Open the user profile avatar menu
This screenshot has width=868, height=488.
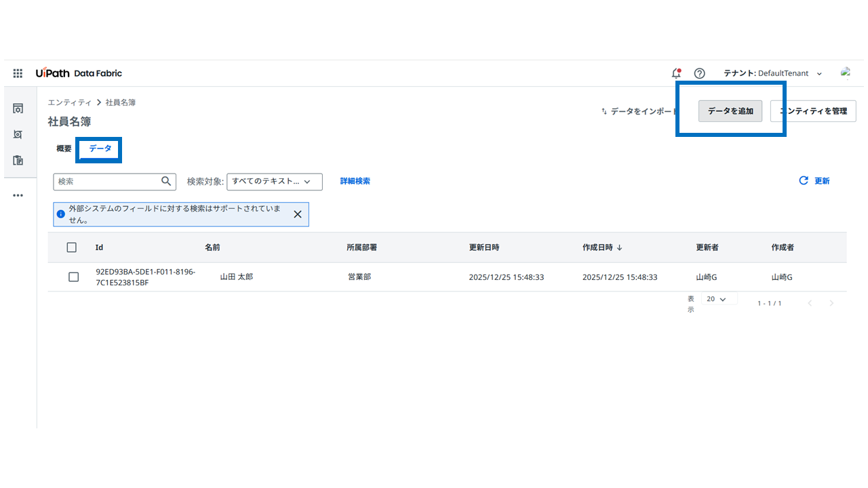846,73
